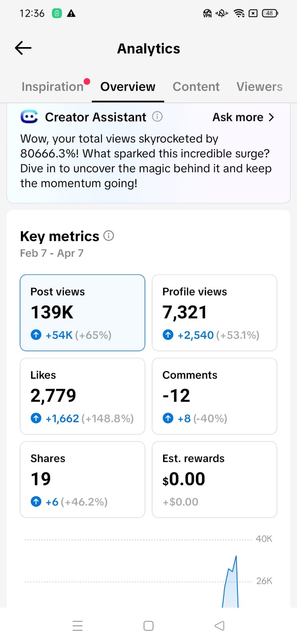Select the Overview tab
The height and width of the screenshot is (644, 297).
click(128, 87)
